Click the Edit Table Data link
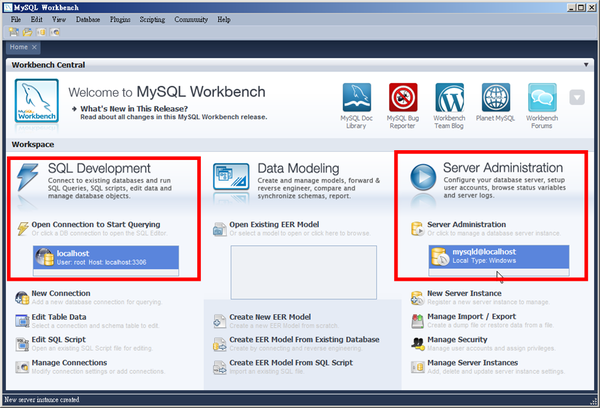 [59, 317]
